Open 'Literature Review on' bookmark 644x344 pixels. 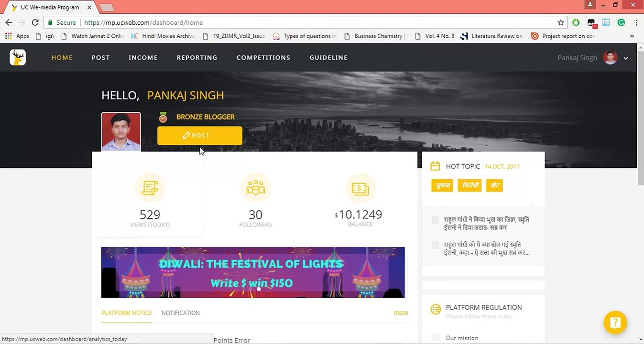point(492,36)
